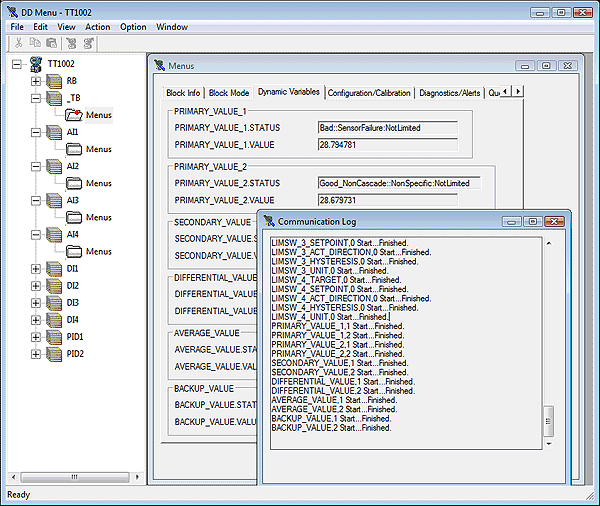Expand the DI1 tree node
Screen dimensions: 600x506
[36, 269]
